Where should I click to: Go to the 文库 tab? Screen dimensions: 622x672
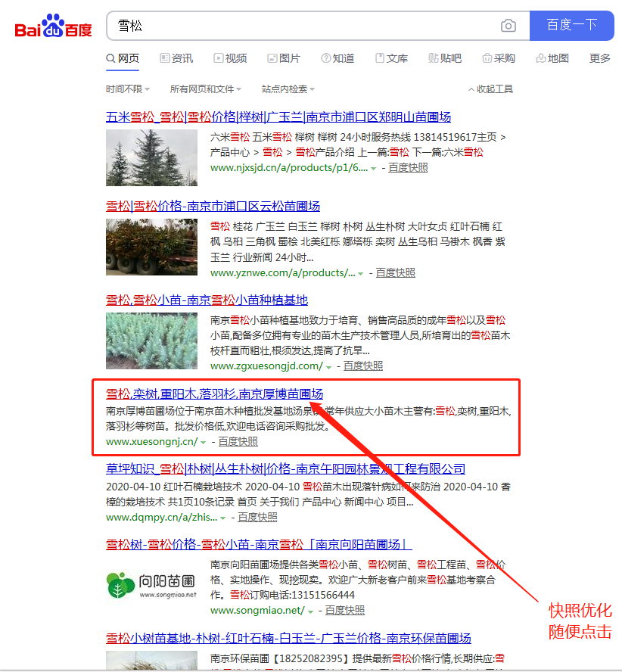[x=391, y=58]
